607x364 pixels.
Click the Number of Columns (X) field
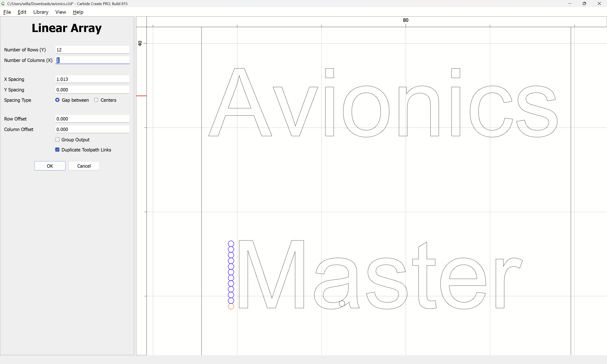tap(92, 60)
